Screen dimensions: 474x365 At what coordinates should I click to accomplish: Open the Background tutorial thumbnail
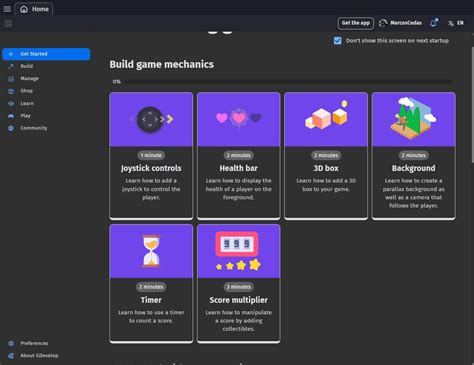413,119
